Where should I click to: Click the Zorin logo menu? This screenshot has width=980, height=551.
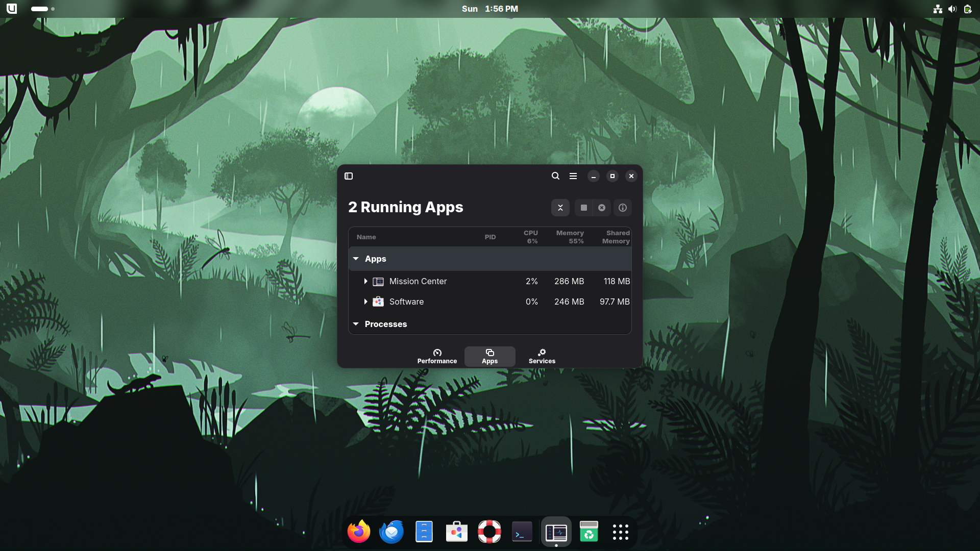click(x=12, y=9)
